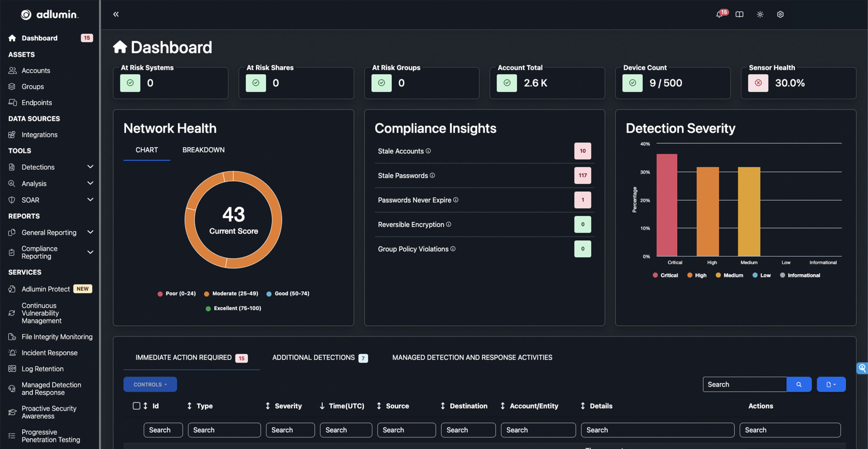This screenshot has width=868, height=449.
Task: Check the select-all checkbox beside Id
Action: click(136, 406)
